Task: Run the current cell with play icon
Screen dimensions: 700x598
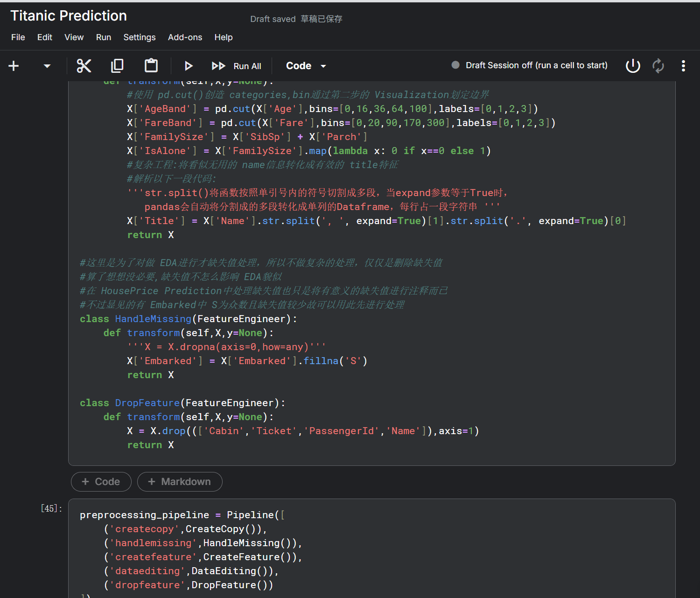Action: [x=189, y=66]
